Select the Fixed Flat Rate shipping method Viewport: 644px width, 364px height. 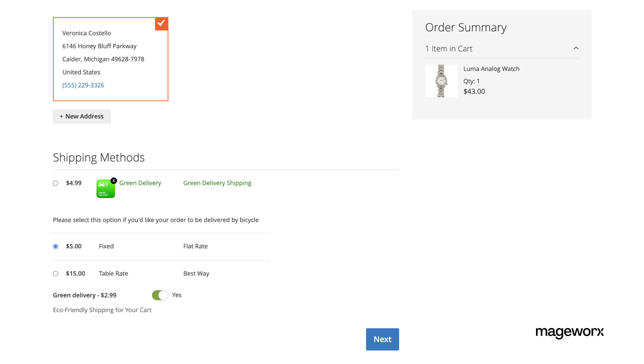55,246
